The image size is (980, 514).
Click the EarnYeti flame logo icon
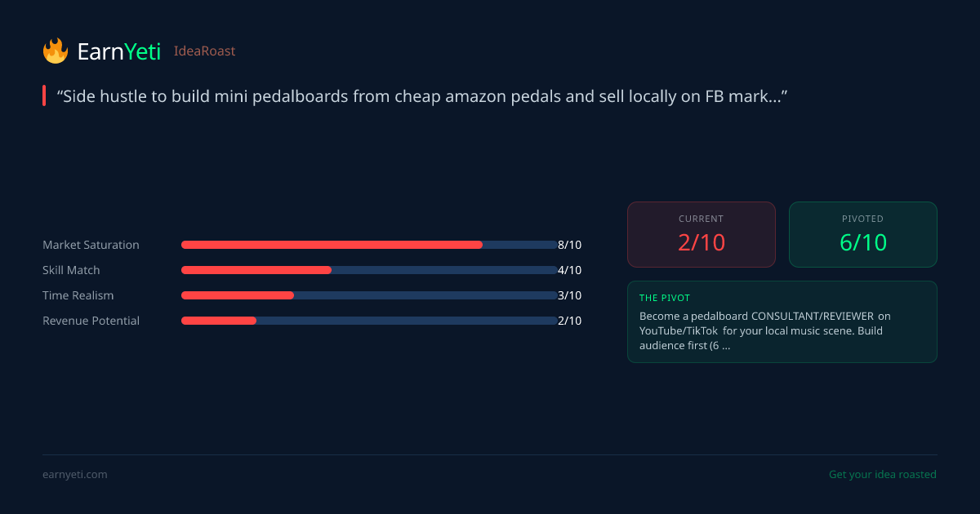click(x=56, y=51)
